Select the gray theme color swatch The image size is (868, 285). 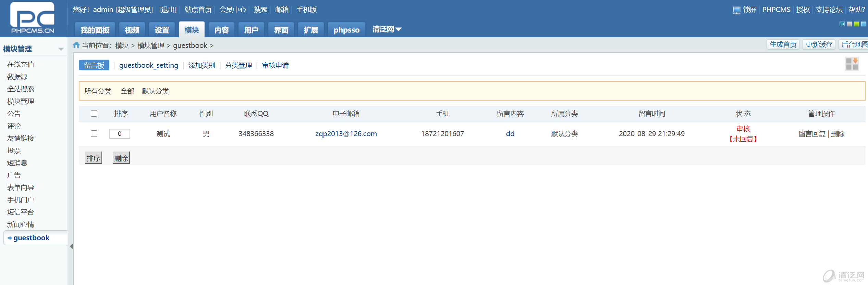tap(849, 24)
